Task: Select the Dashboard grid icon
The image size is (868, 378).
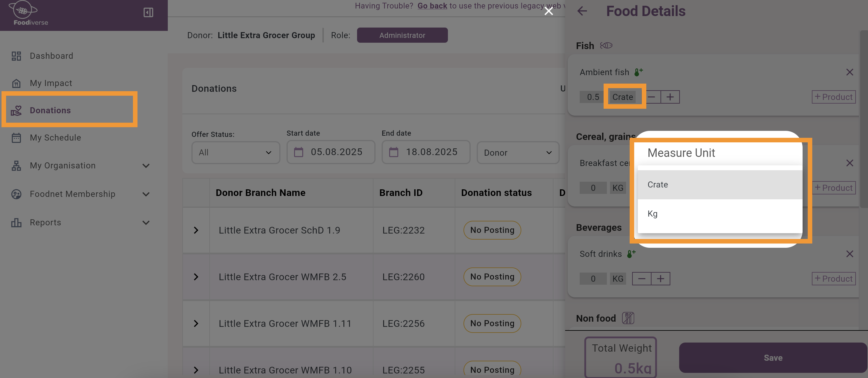Action: 16,56
